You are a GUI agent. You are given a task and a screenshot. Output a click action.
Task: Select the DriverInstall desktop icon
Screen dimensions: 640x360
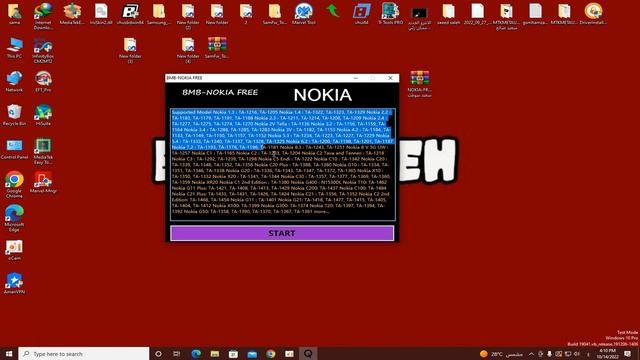(x=593, y=14)
